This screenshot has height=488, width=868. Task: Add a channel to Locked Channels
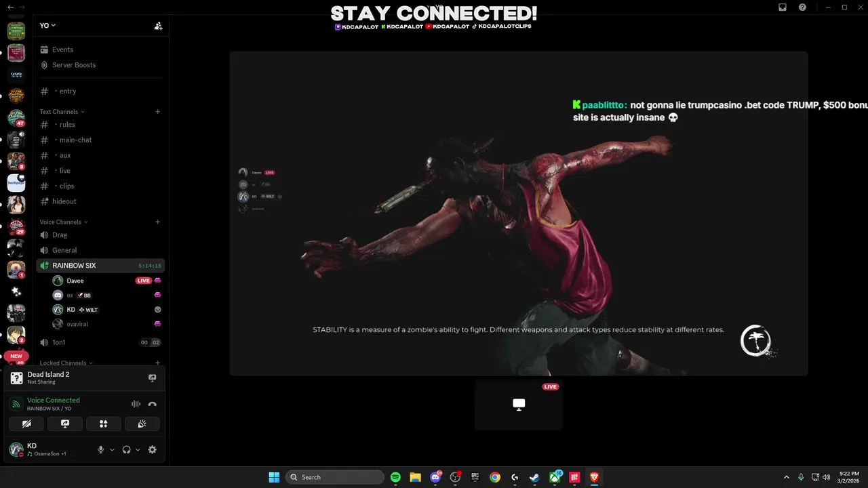point(158,363)
